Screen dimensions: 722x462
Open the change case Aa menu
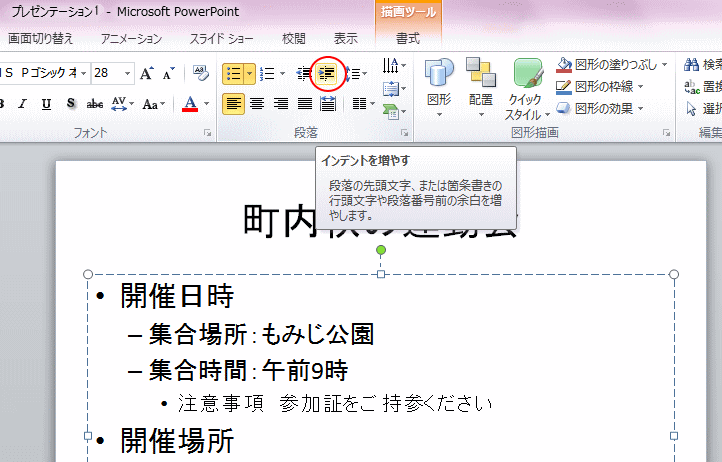tap(153, 104)
